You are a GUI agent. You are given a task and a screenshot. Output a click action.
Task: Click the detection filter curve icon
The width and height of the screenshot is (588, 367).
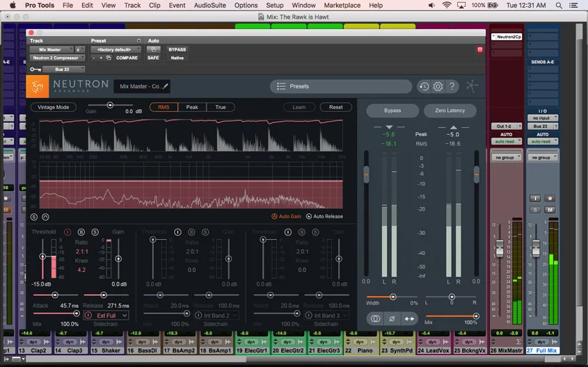click(x=45, y=217)
